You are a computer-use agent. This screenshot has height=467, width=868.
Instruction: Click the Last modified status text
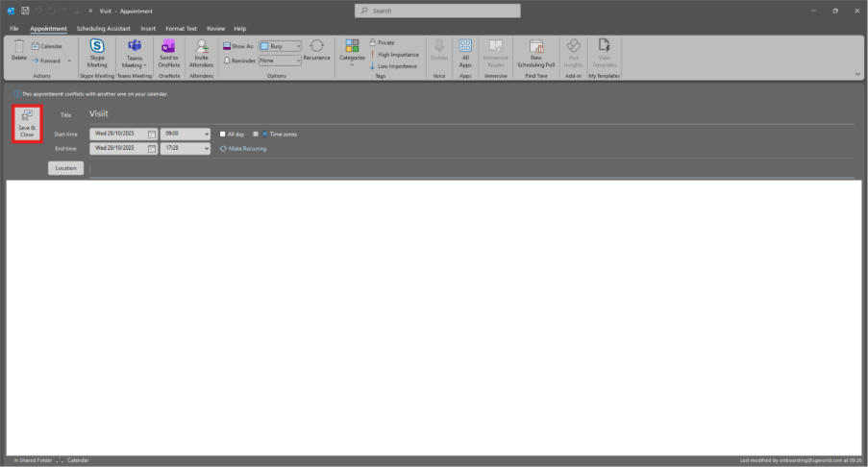click(x=801, y=460)
